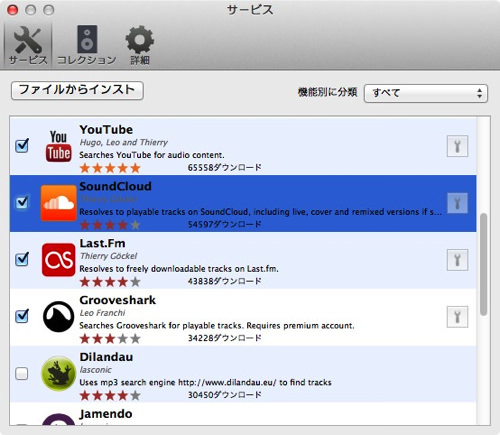This screenshot has width=500, height=435.
Task: Click 'Thierry Göckel' under Last.Fm
Action: pyautogui.click(x=108, y=256)
